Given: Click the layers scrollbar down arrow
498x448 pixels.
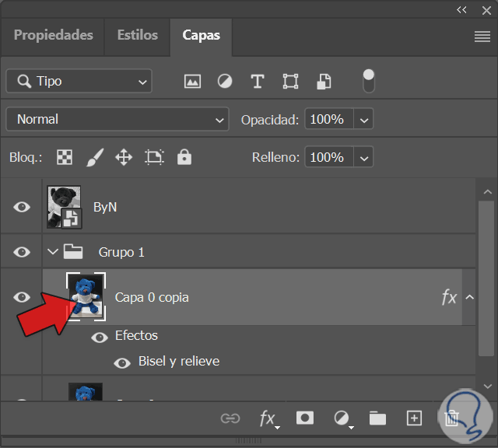Looking at the screenshot, I should [488, 387].
